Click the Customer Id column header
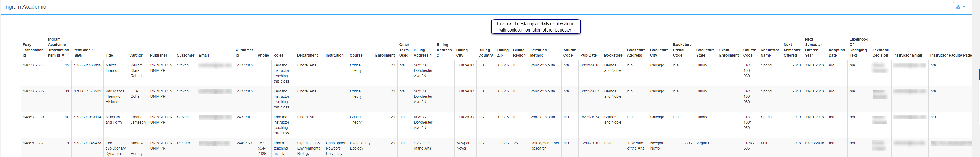 [244, 53]
